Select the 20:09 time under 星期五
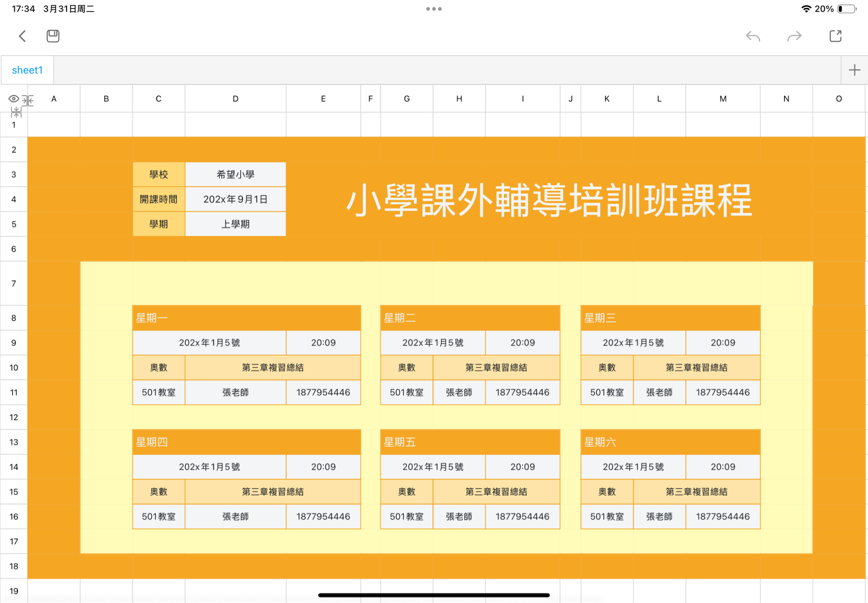Image resolution: width=868 pixels, height=603 pixels. click(x=522, y=467)
